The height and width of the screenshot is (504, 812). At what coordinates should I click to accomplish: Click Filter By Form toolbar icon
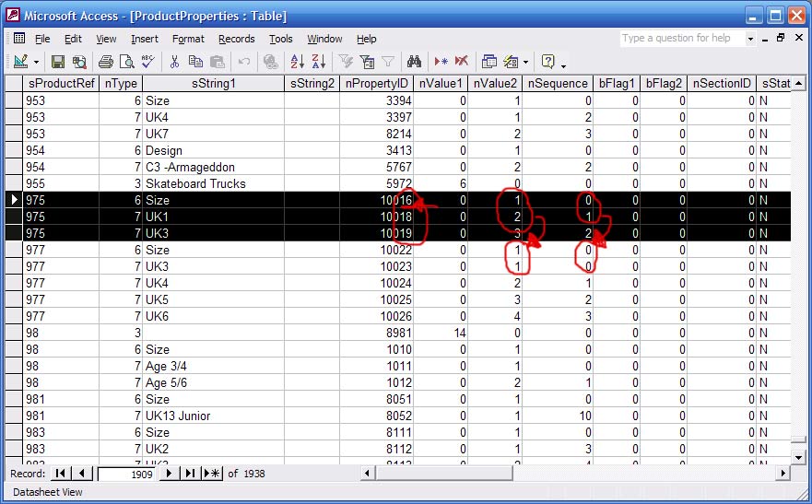(x=367, y=62)
